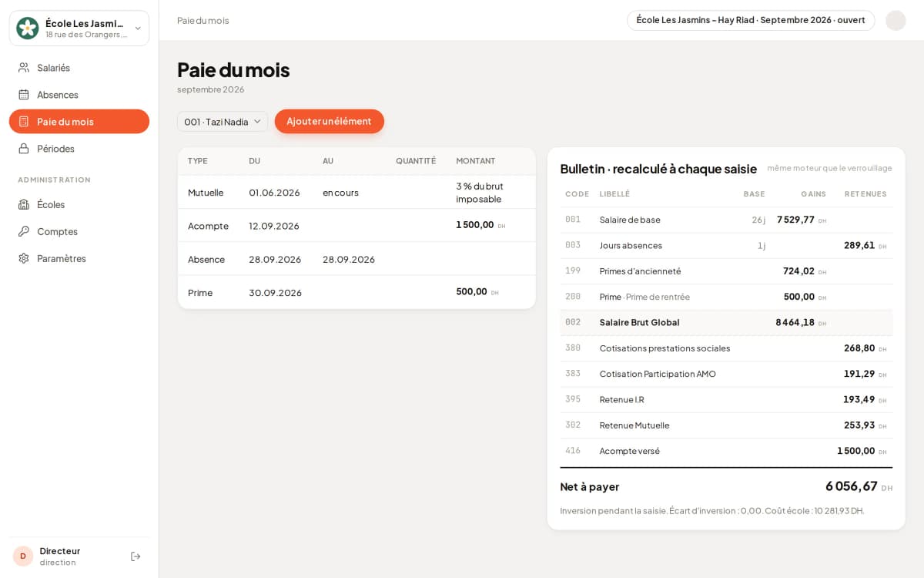Click the 289,61 absence deduction value
This screenshot has width=924, height=578.
tap(865, 245)
